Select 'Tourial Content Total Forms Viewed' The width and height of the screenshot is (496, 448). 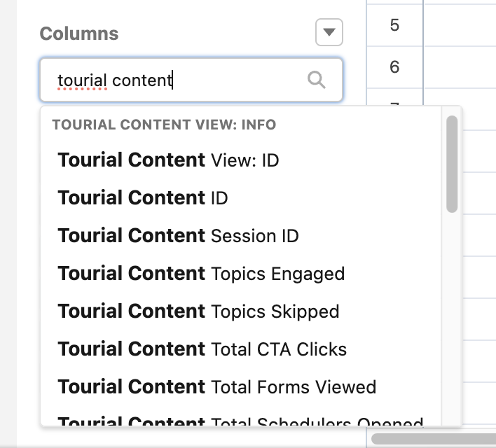pyautogui.click(x=216, y=387)
